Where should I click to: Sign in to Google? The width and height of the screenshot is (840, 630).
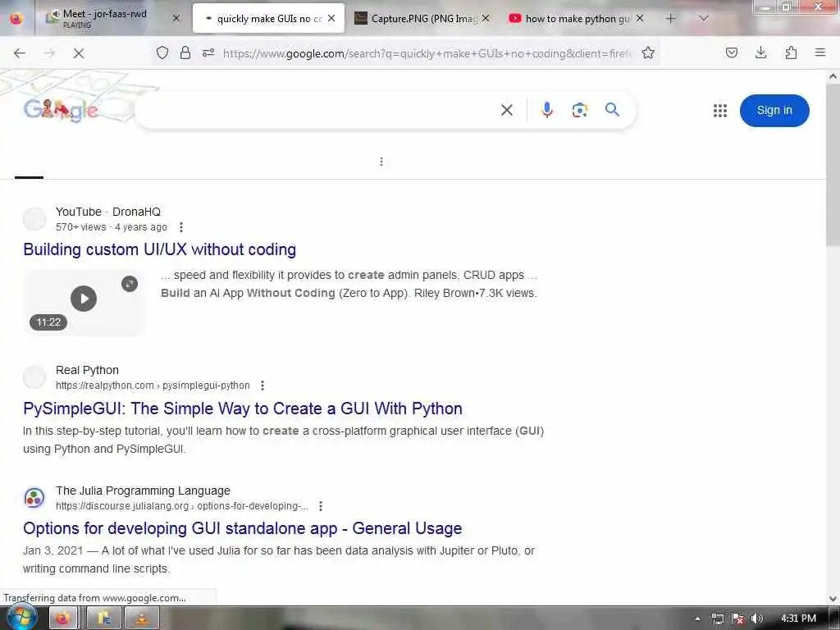(774, 111)
